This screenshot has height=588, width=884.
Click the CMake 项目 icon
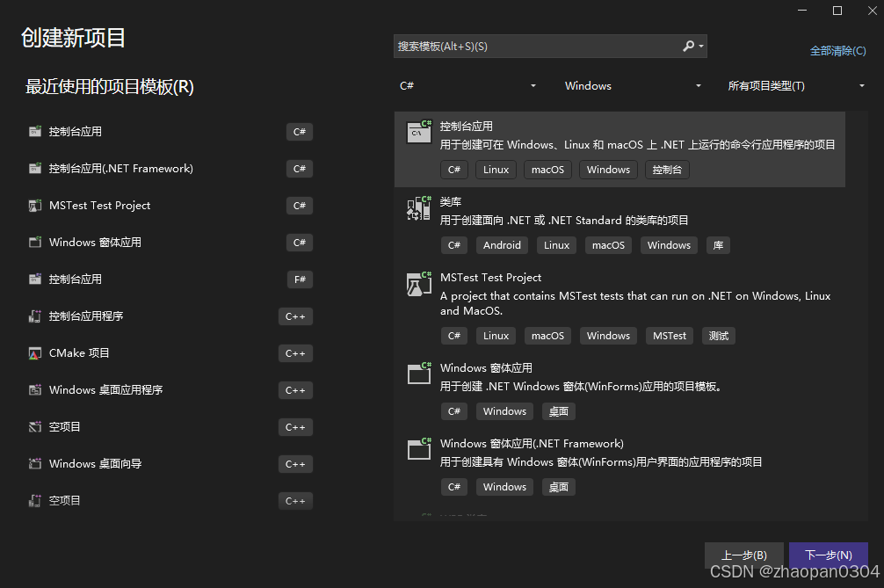(x=35, y=353)
